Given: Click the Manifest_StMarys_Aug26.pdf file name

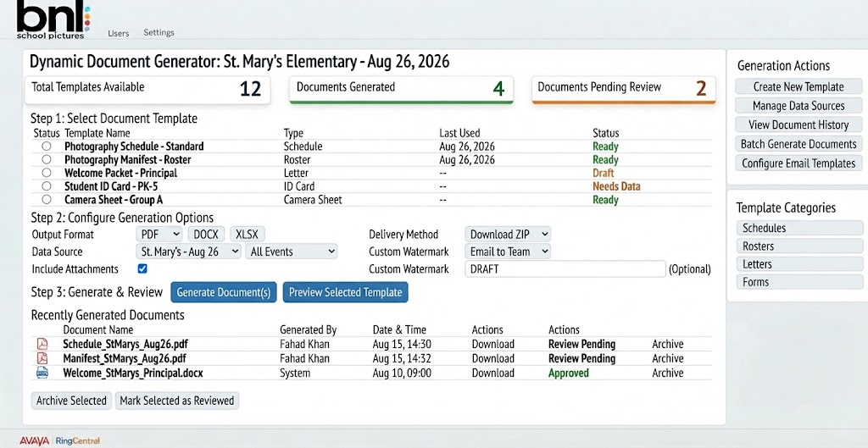Looking at the screenshot, I should click(x=125, y=358).
